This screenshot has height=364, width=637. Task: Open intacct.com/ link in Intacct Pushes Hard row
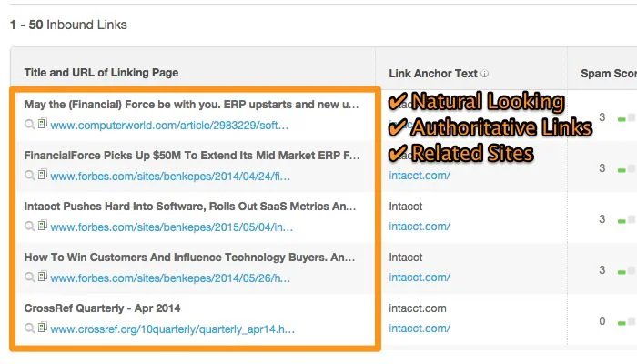click(x=420, y=227)
